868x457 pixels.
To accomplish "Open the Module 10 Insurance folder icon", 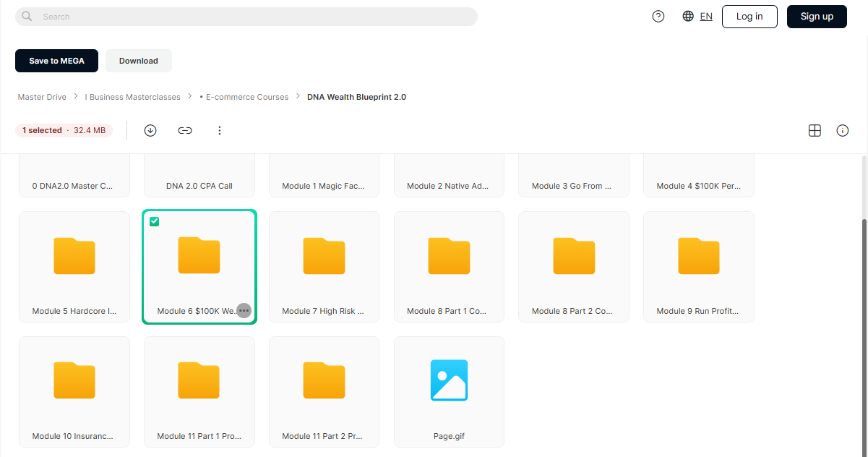I will coord(74,380).
